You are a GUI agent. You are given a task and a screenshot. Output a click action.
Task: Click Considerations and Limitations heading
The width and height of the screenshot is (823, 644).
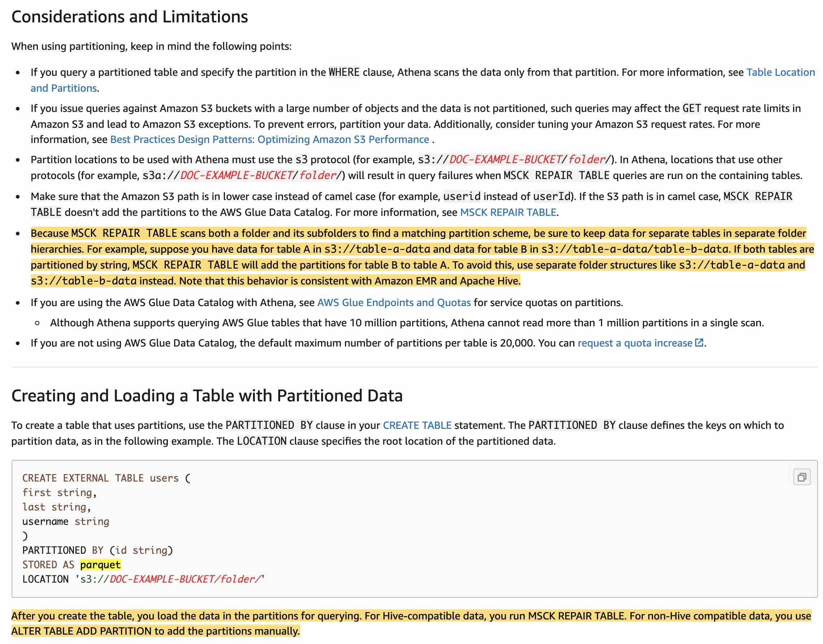129,17
